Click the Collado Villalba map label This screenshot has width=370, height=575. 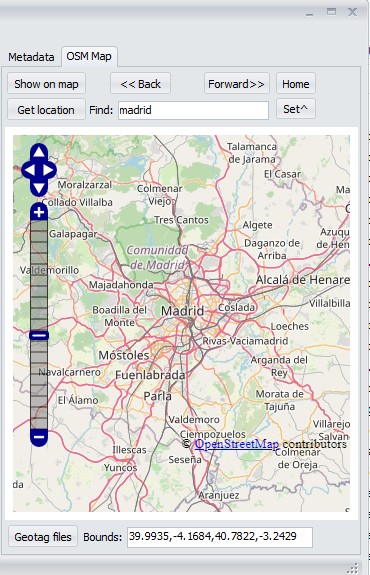[x=77, y=202]
